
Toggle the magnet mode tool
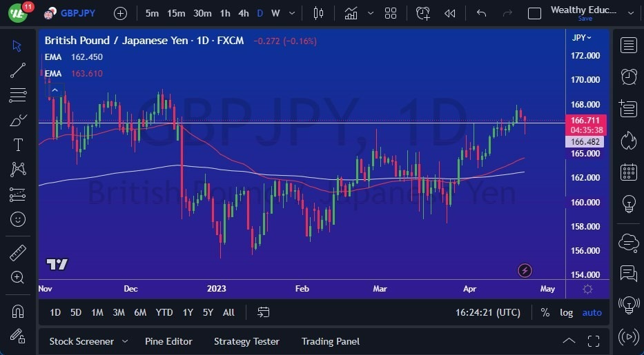pyautogui.click(x=18, y=312)
